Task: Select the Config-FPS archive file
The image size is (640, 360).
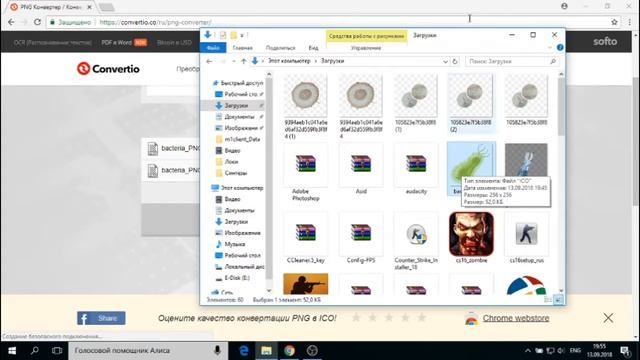Action: click(361, 238)
